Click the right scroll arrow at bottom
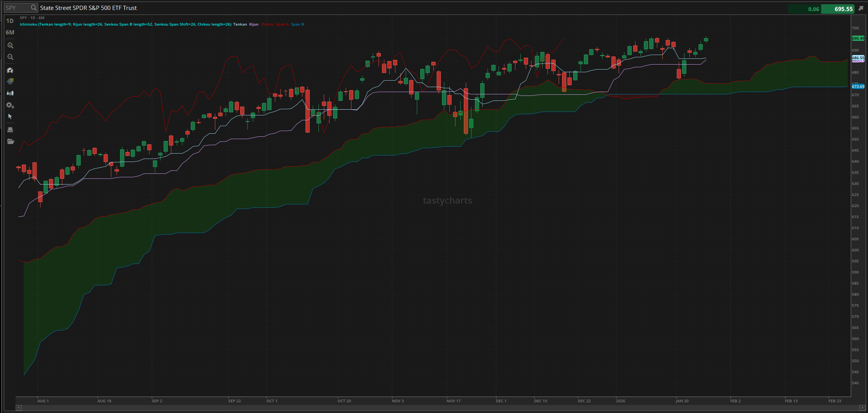 pyautogui.click(x=862, y=408)
